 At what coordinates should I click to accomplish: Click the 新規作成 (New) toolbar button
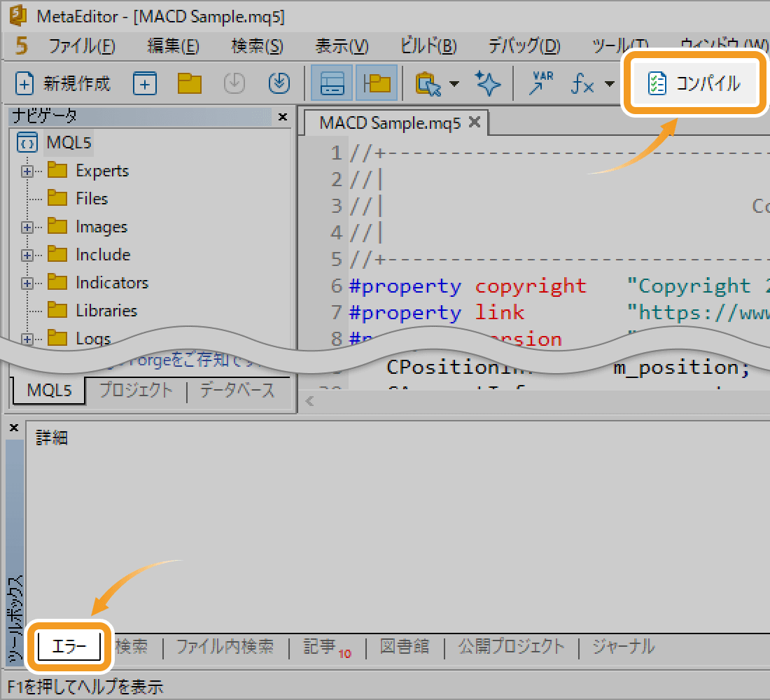pyautogui.click(x=63, y=84)
